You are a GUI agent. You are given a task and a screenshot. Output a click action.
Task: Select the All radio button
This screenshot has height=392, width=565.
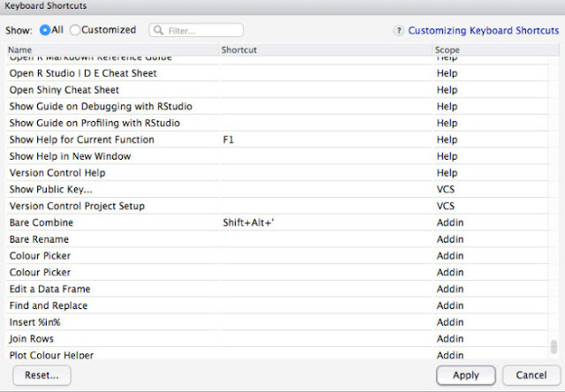click(45, 30)
